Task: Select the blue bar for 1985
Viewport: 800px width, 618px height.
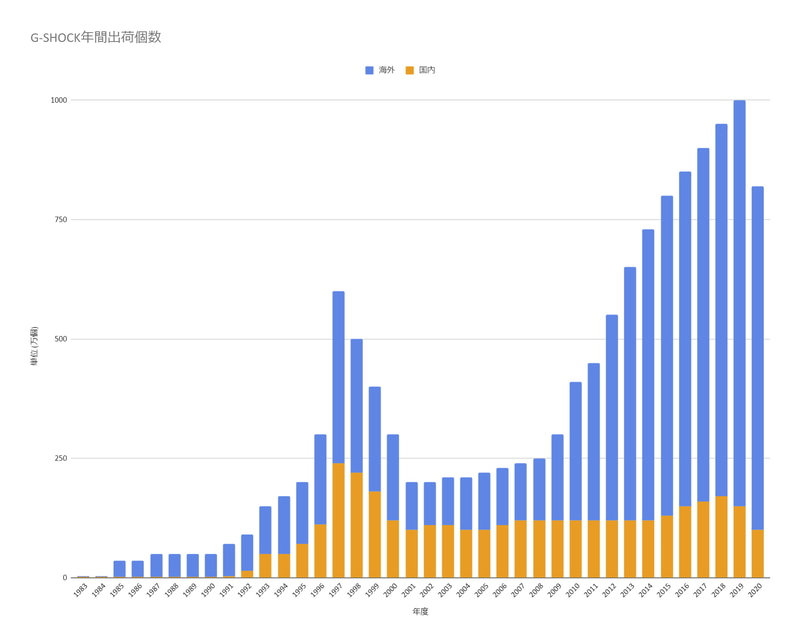Action: pos(119,569)
